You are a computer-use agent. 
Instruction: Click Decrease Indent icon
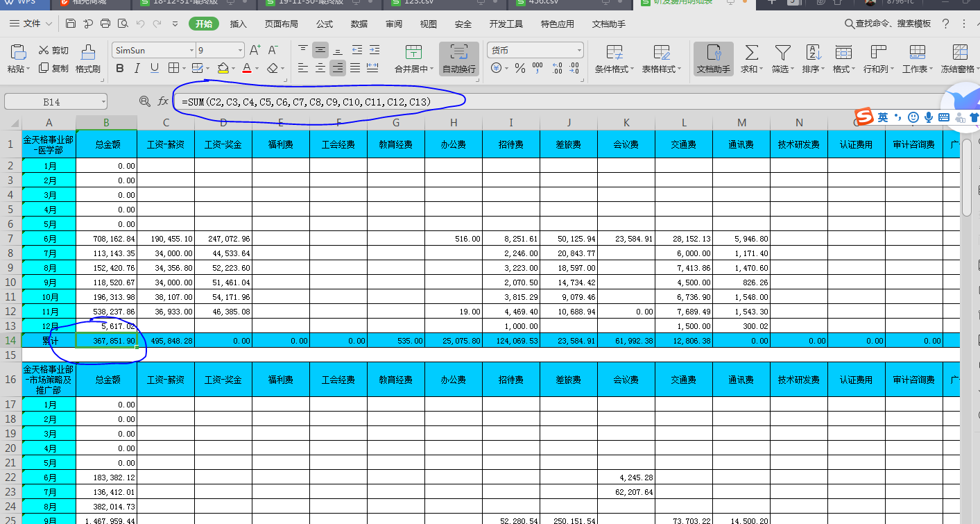click(357, 50)
